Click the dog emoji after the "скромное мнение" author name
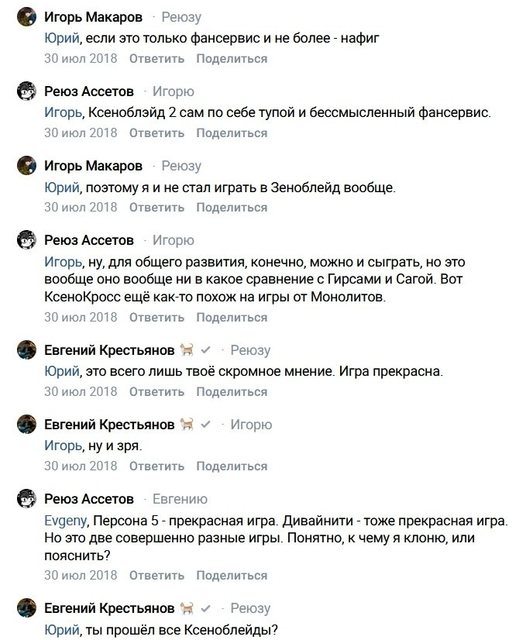 click(186, 350)
